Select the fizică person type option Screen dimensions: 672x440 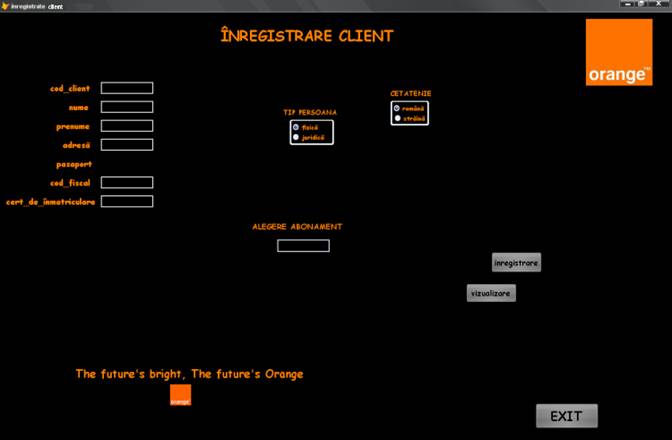296,127
